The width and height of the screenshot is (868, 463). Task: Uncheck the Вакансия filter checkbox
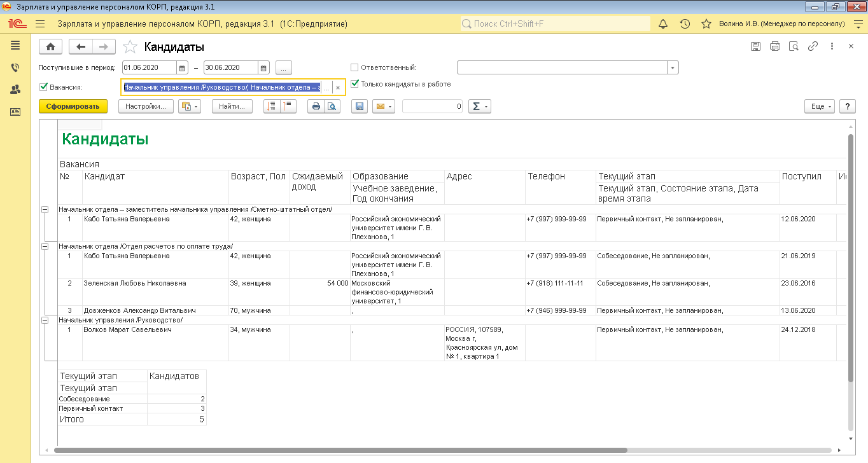(x=43, y=87)
